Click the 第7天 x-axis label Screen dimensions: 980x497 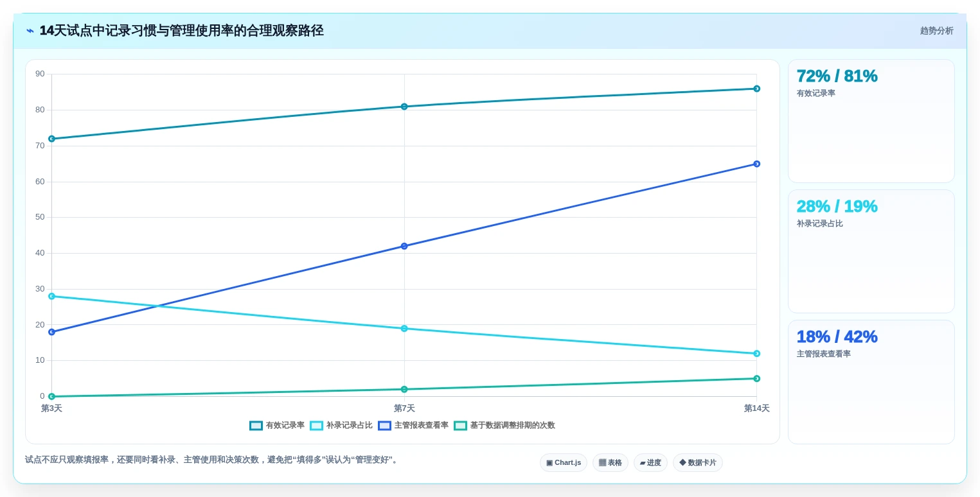(x=404, y=408)
